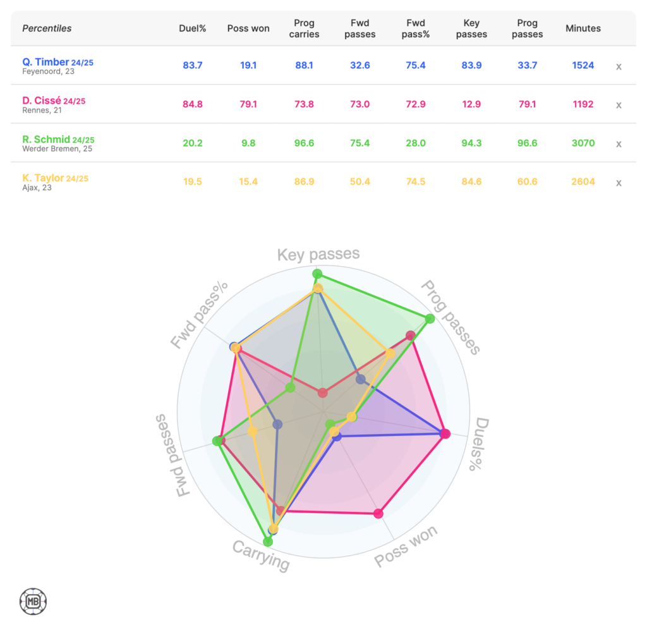Viewport: 647px width, 644px height.
Task: Click the Percentiles table heading
Action: [47, 28]
